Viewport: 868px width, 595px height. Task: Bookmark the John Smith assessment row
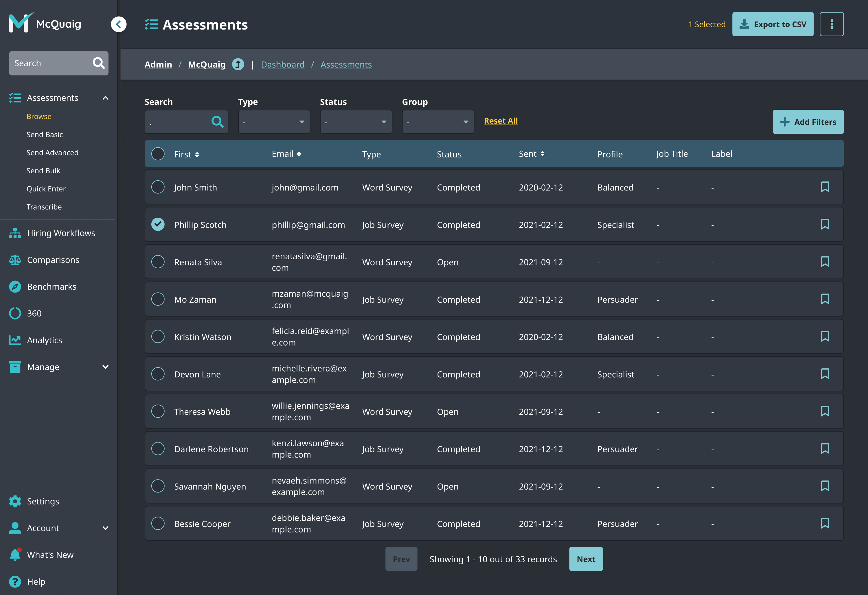point(825,187)
